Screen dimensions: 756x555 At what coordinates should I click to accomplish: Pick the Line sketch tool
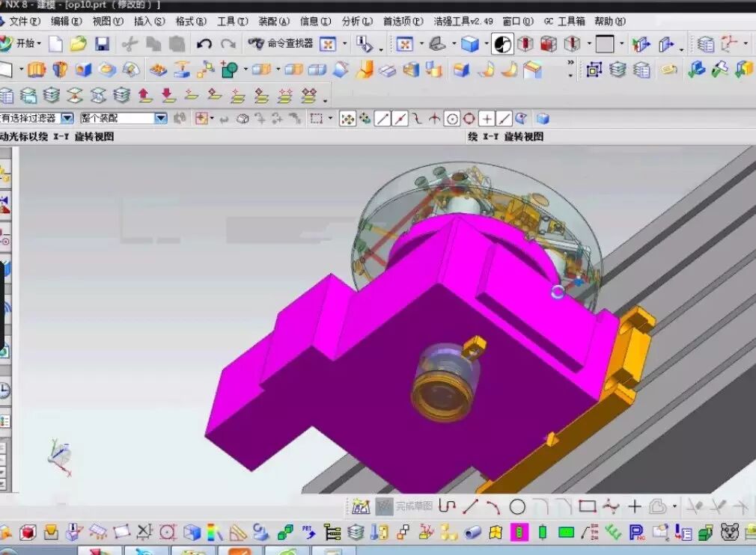click(x=470, y=507)
